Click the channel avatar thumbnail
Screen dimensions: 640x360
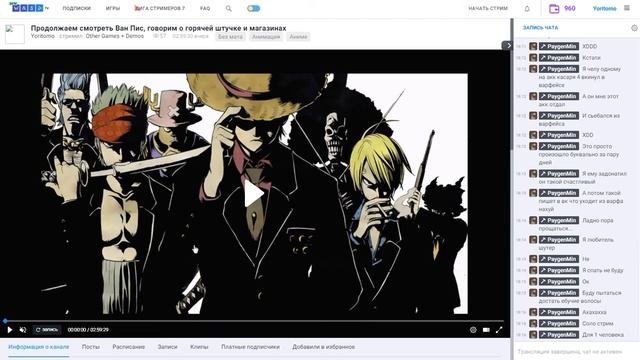click(x=15, y=34)
